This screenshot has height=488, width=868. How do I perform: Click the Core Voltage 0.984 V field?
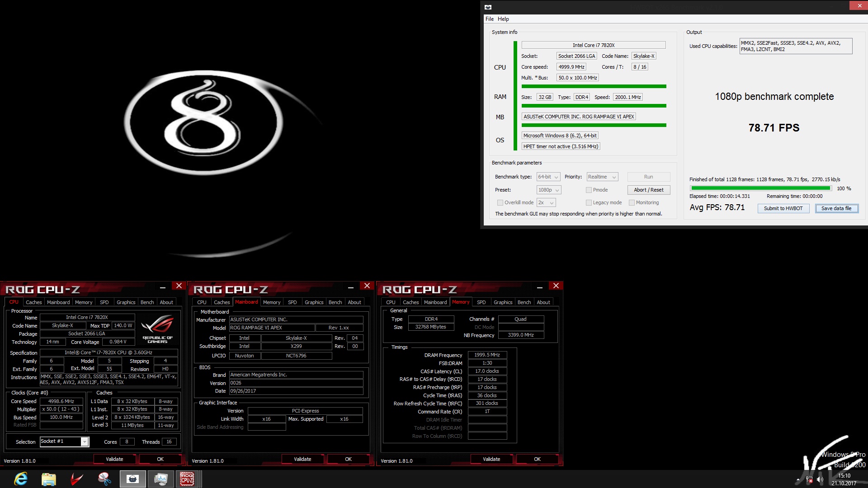click(118, 342)
